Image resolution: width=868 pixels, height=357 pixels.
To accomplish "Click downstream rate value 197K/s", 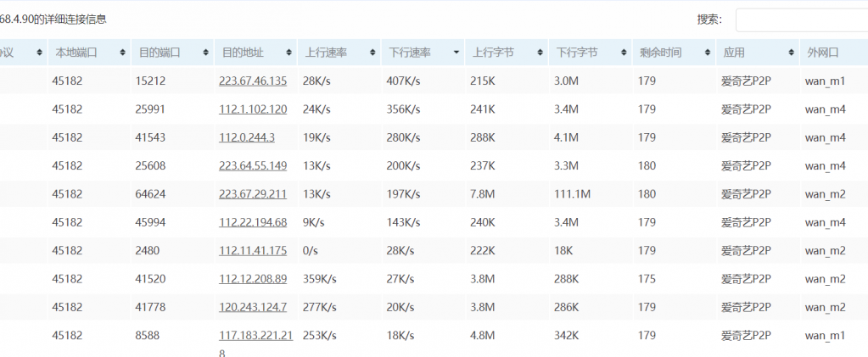I will (404, 194).
